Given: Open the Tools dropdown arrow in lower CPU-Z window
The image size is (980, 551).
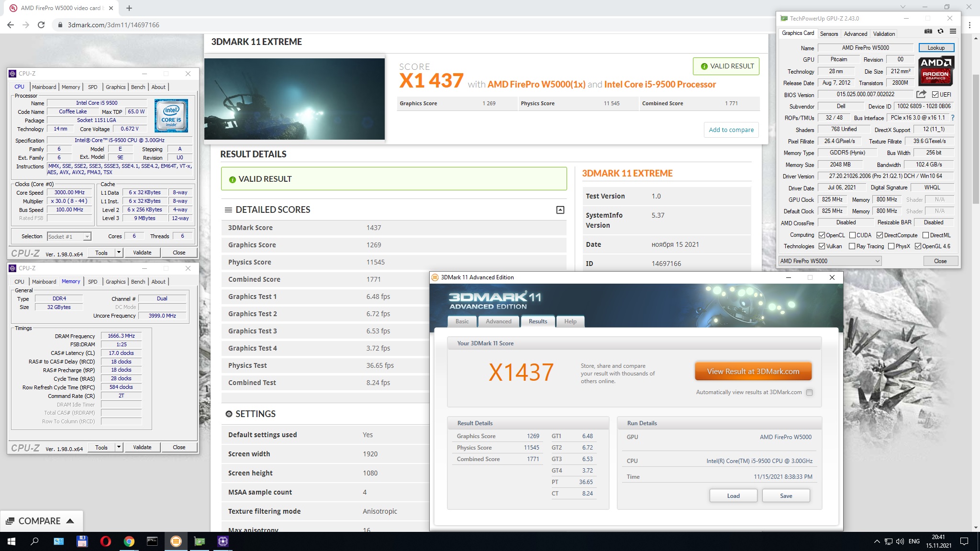Looking at the screenshot, I should (119, 447).
